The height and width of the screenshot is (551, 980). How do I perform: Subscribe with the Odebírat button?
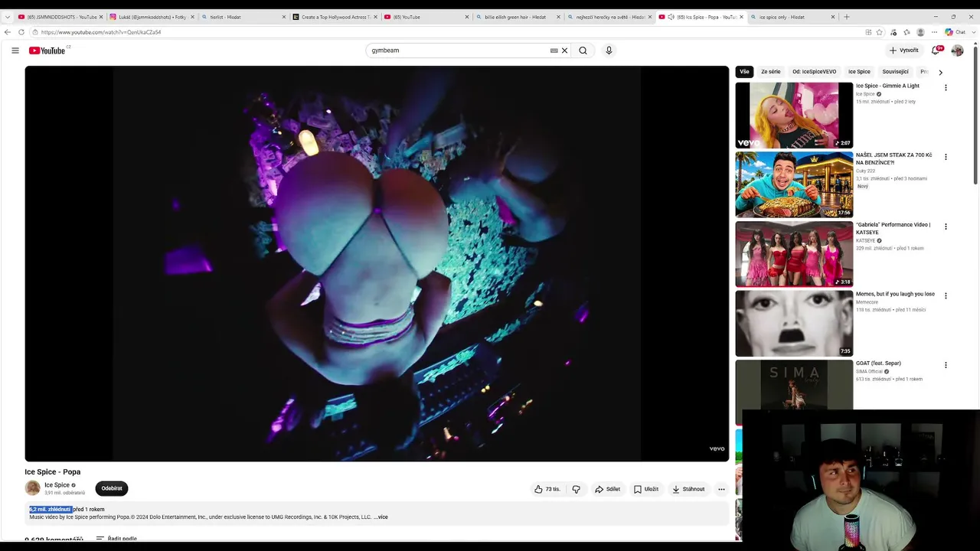click(x=112, y=488)
